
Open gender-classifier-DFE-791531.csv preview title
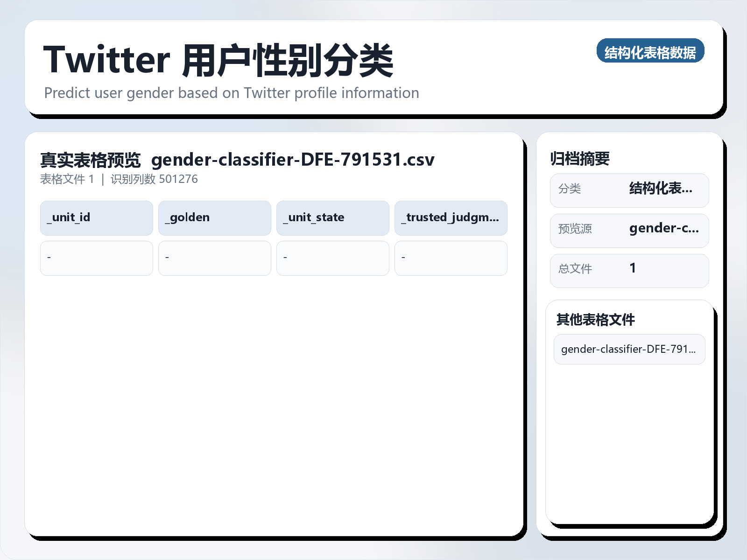point(293,160)
